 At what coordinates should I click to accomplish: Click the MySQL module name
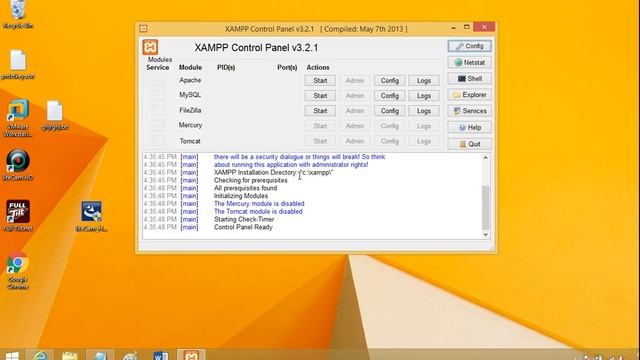coord(190,95)
